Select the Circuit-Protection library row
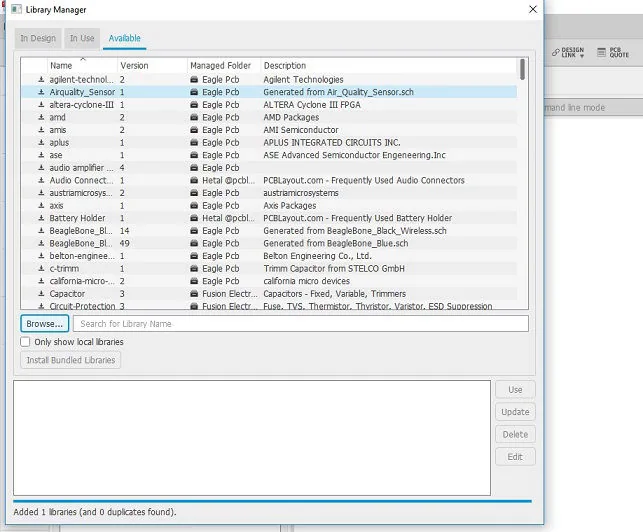This screenshot has height=532, width=643. (269, 306)
